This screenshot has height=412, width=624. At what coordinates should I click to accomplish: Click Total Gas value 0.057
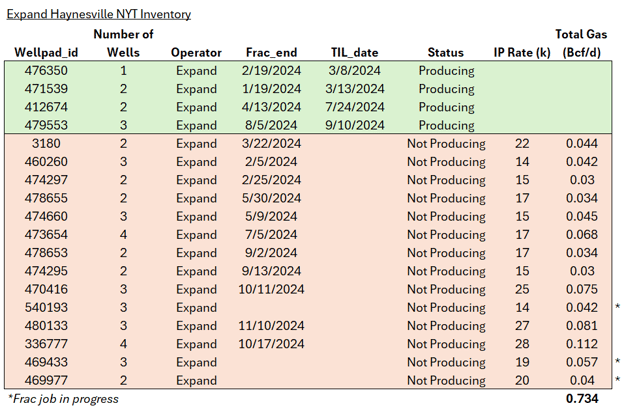(582, 362)
